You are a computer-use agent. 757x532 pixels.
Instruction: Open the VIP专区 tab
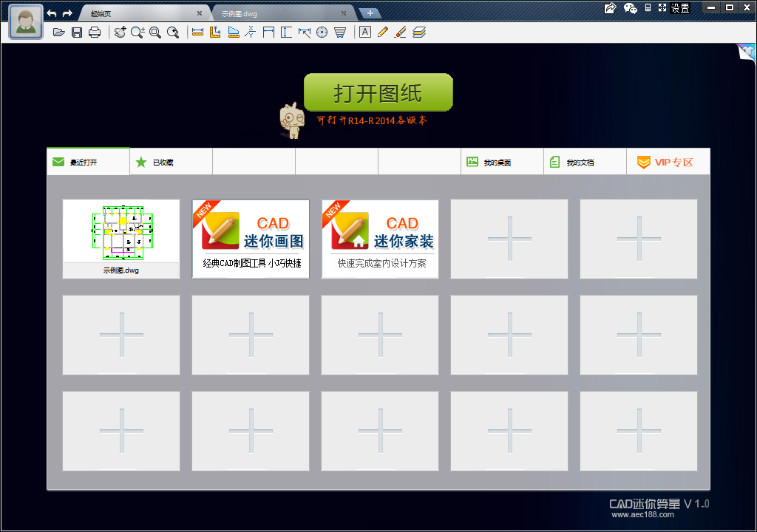pyautogui.click(x=668, y=162)
